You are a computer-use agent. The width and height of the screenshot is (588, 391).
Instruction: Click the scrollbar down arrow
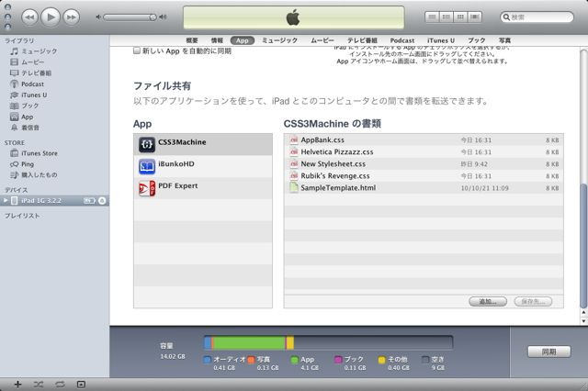tap(583, 321)
